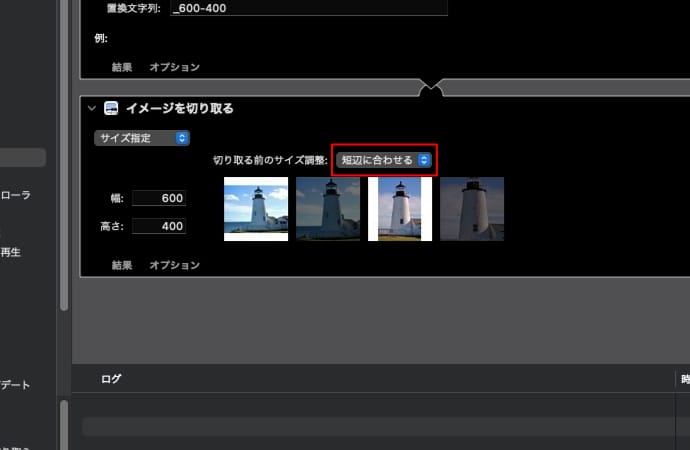
Task: Select the sidebar item ending in ローラ
Action: (20, 196)
